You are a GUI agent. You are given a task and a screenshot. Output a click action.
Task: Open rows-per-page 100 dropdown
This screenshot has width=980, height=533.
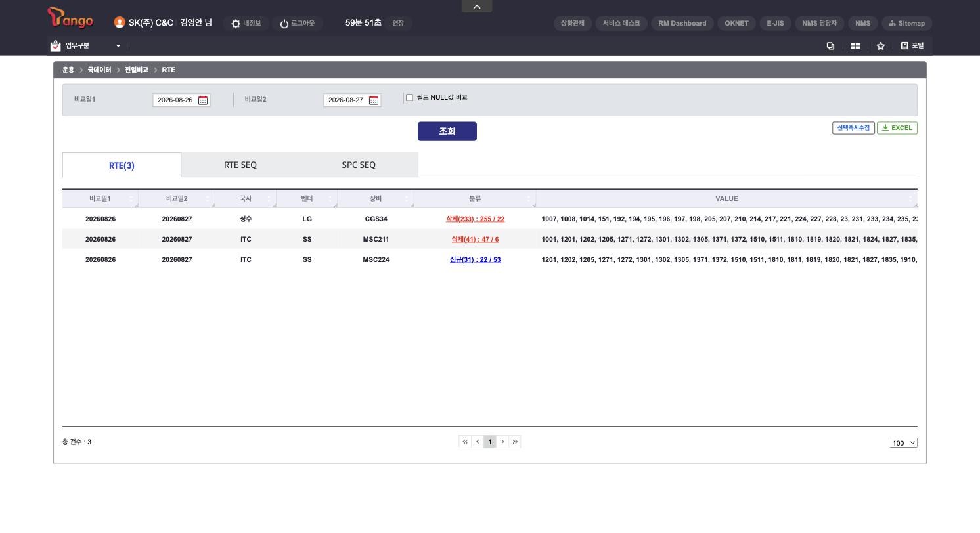pos(904,443)
